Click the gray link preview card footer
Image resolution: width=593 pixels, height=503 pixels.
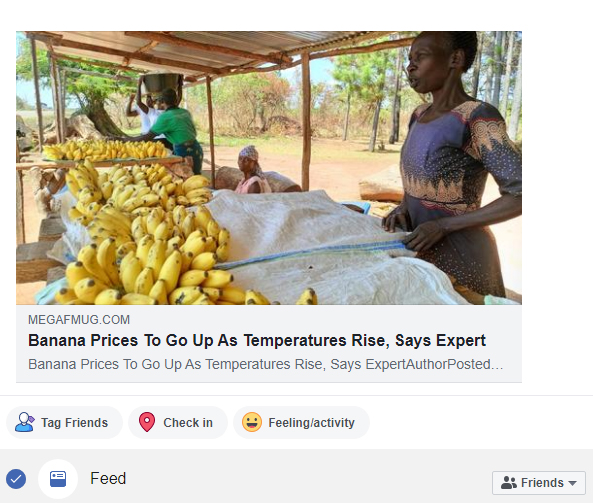(x=269, y=343)
